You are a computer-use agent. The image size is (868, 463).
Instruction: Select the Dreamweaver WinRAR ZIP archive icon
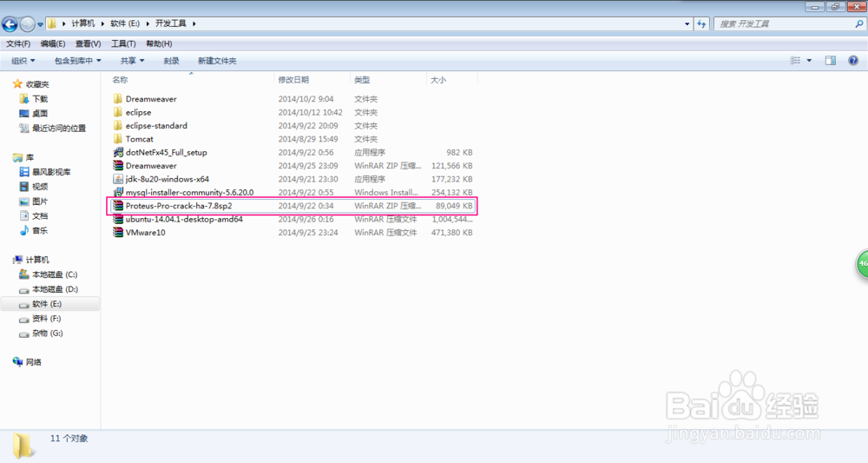click(117, 165)
